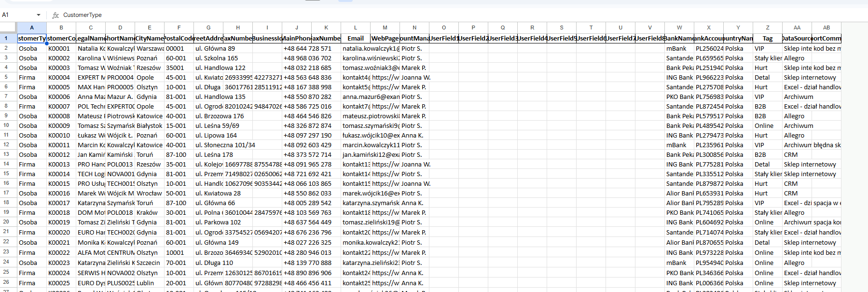This screenshot has height=292, width=868.
Task: Click phone cell +48 373 572 714
Action: pos(307,154)
